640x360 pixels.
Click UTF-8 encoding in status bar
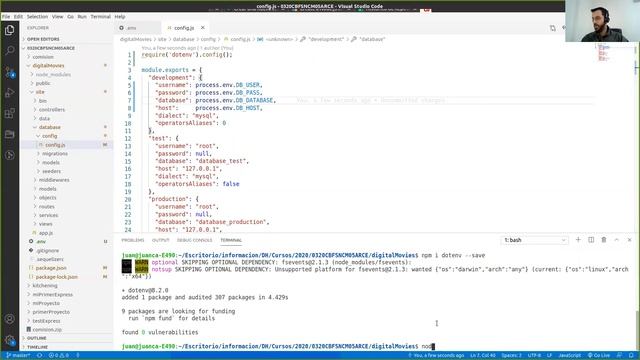click(x=534, y=356)
